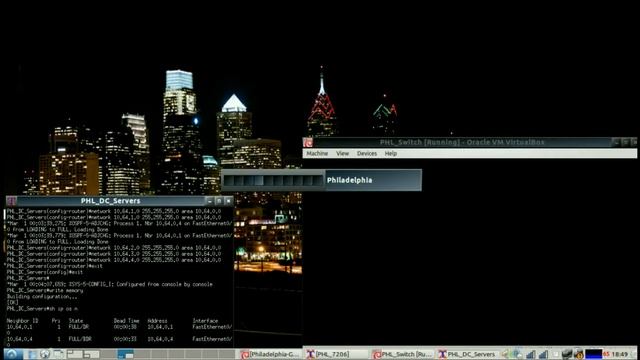Click the Philadelphia desktop switcher popup label
640x360 pixels.
[x=349, y=180]
